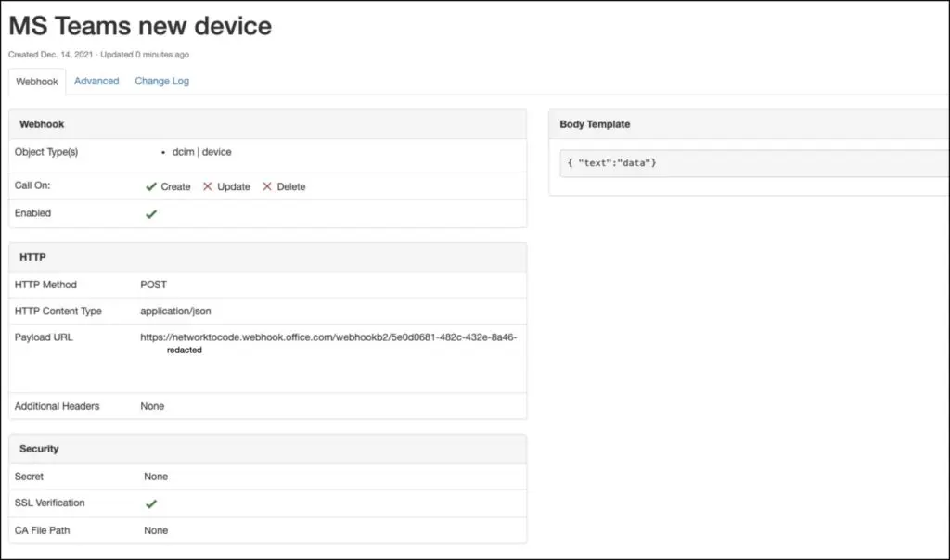Click the 'Delete' call-on label
This screenshot has height=560, width=950.
tap(291, 186)
